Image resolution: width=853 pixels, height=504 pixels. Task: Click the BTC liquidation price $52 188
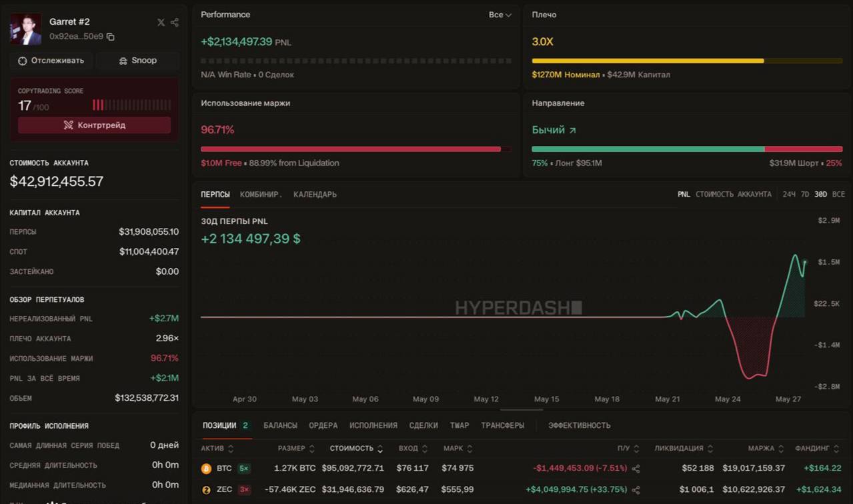(x=698, y=469)
